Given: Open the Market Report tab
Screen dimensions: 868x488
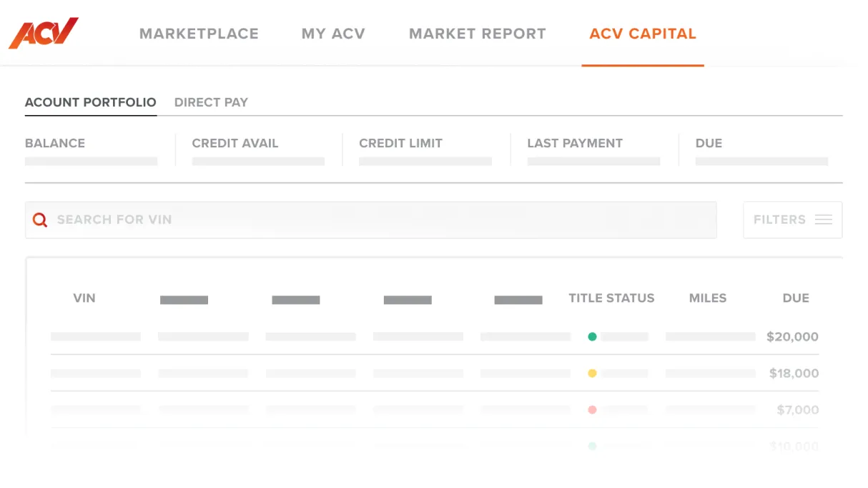Looking at the screenshot, I should 477,34.
